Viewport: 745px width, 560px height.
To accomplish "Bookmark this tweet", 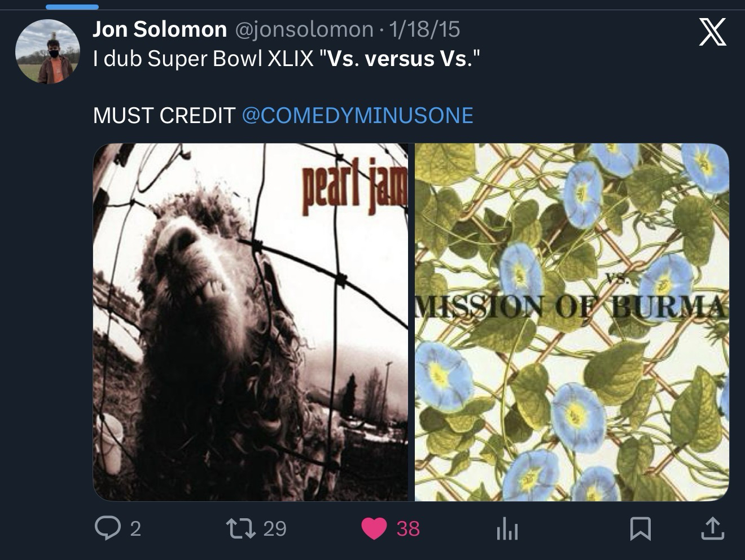I will click(x=641, y=529).
